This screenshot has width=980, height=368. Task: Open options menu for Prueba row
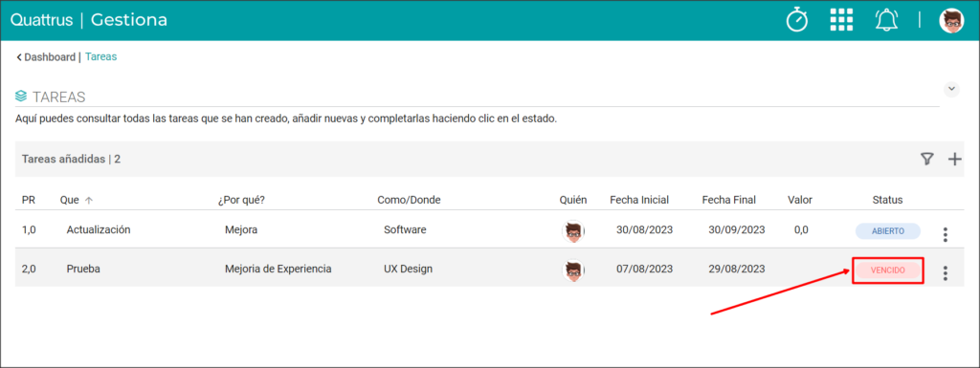point(945,273)
